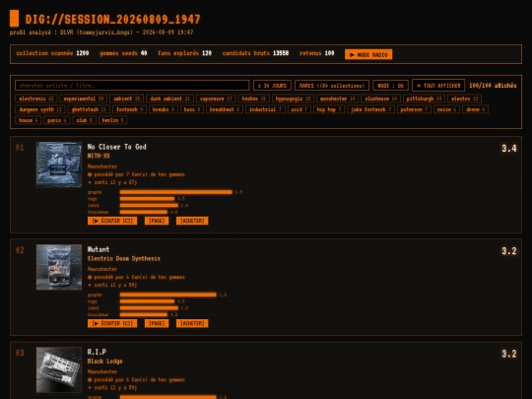
Task: Filter by the 'experimental' tag chip
Action: point(84,99)
